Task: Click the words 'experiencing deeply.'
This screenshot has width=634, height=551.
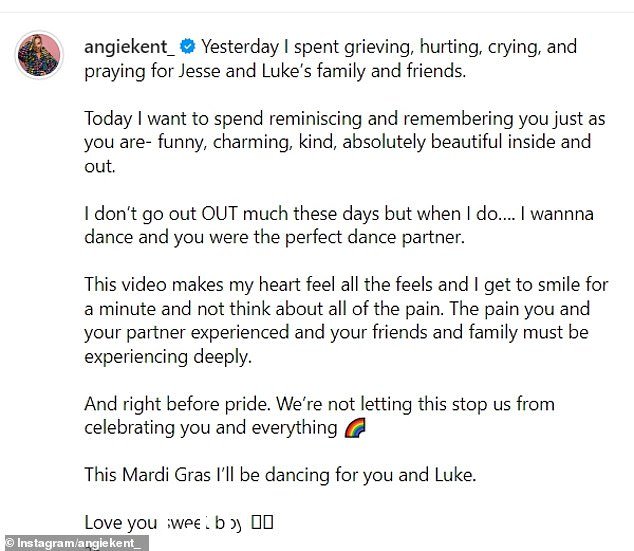Action: (x=168, y=357)
